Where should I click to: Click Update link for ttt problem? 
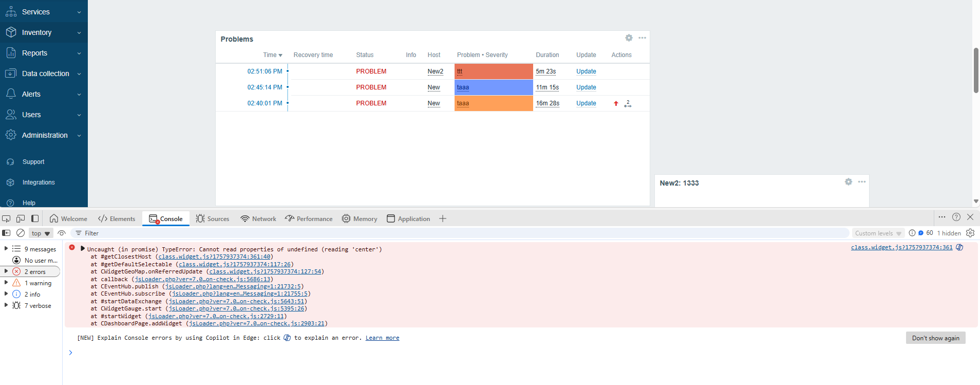(x=586, y=71)
